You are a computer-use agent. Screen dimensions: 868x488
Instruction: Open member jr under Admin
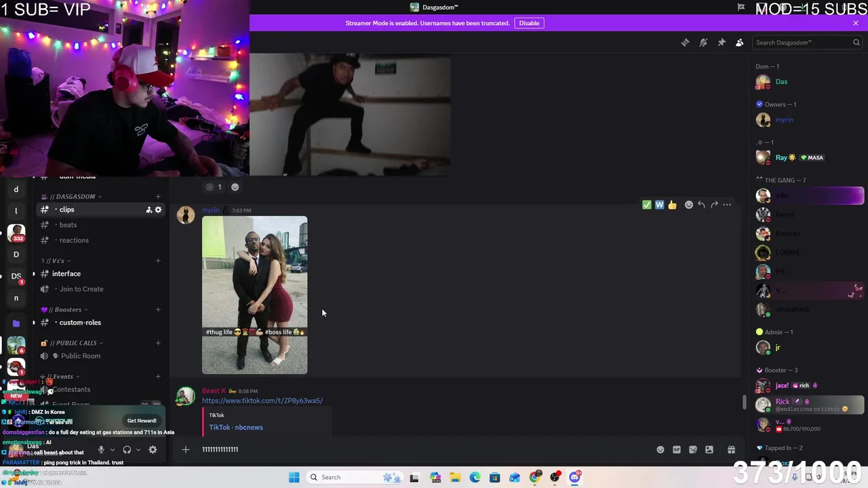point(808,348)
